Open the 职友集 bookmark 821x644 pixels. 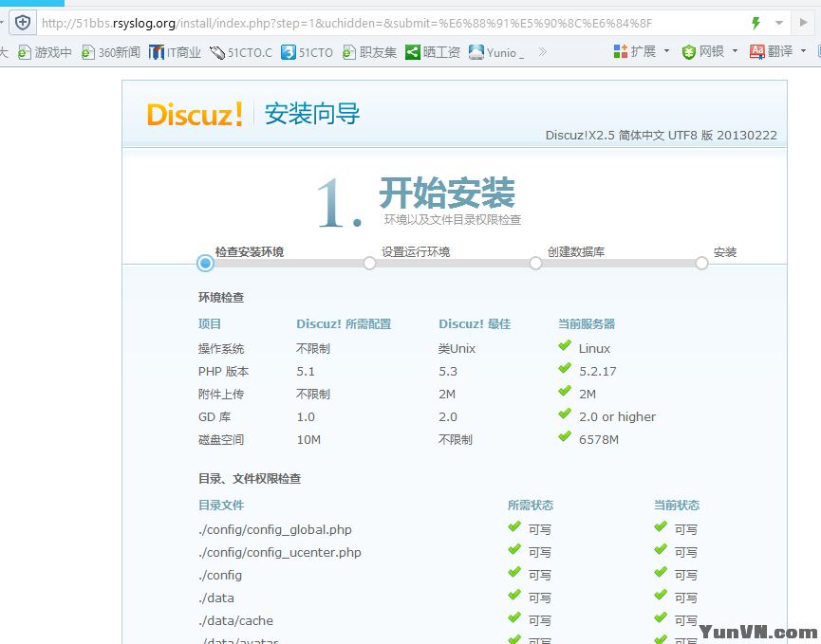point(369,52)
